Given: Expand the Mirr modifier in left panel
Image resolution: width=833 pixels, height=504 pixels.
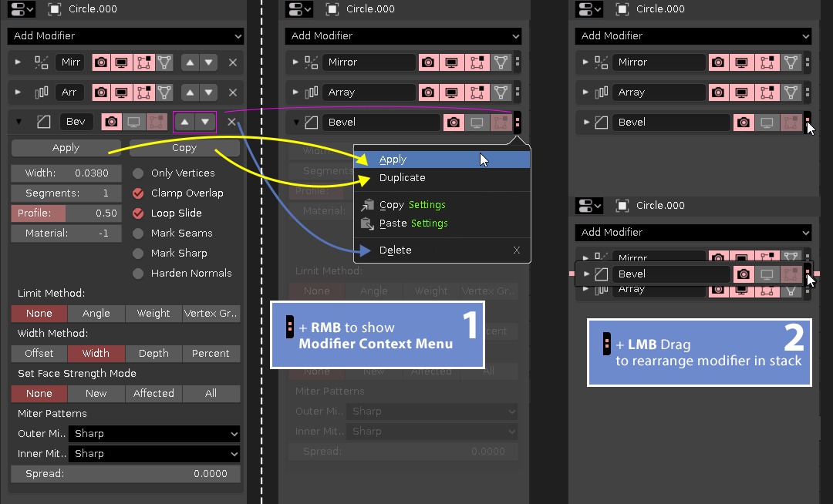Looking at the screenshot, I should 18,62.
